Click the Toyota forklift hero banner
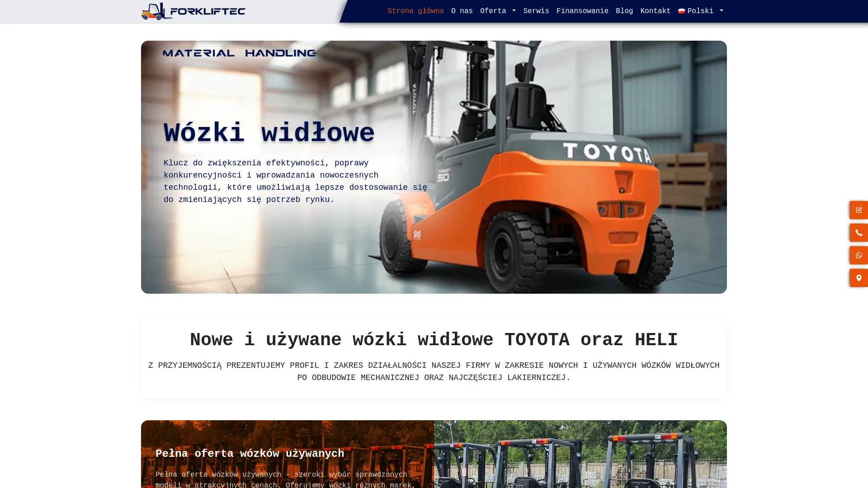Viewport: 868px width, 488px height. [x=434, y=167]
